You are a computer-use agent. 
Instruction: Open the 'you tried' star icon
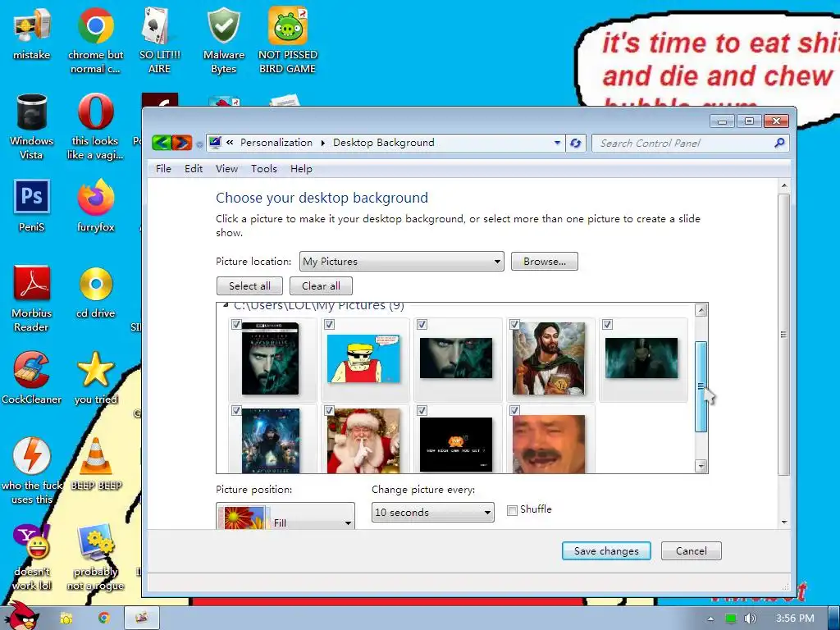point(95,377)
